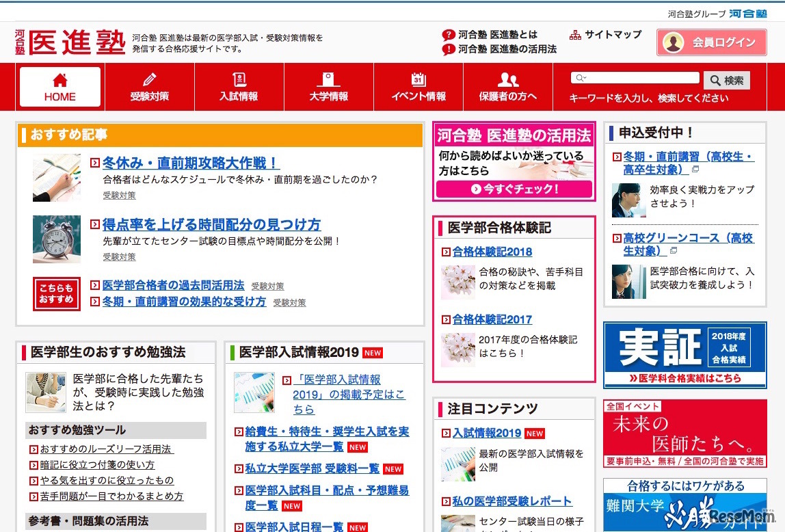
Task: Open 医学部合格者の過去問活用法 link
Action: point(173,285)
